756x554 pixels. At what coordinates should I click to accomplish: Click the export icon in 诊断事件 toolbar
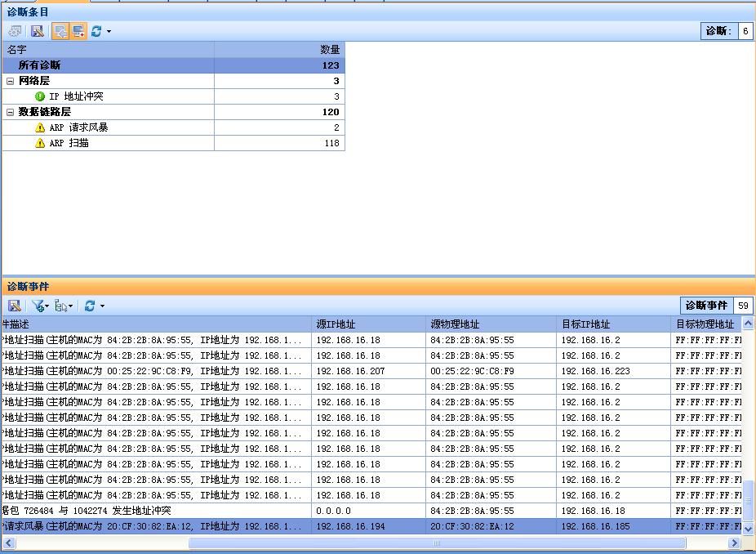click(x=15, y=306)
